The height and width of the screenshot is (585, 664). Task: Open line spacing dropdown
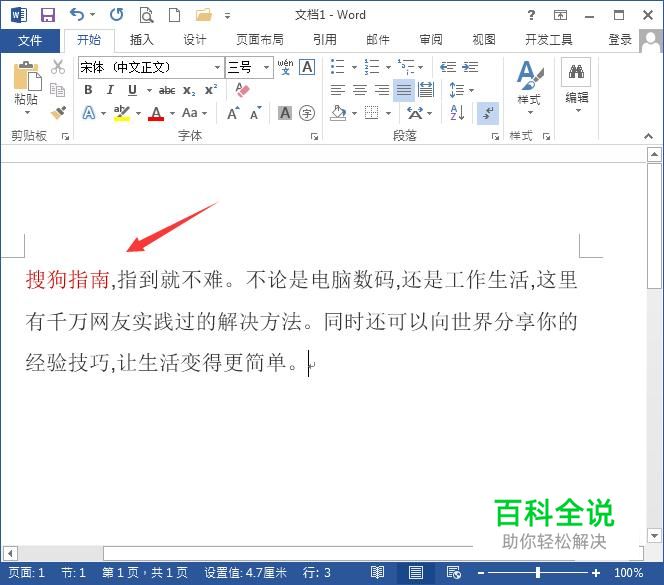[x=462, y=90]
